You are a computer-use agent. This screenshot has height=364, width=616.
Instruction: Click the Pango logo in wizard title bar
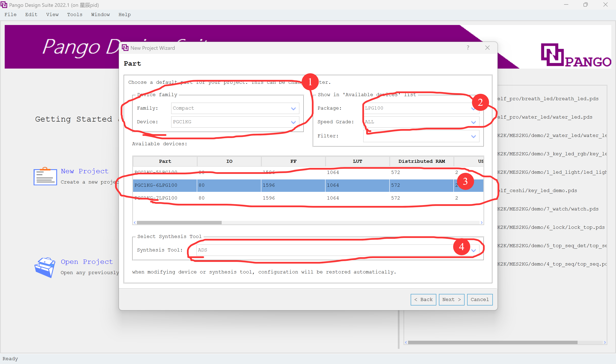tap(125, 48)
